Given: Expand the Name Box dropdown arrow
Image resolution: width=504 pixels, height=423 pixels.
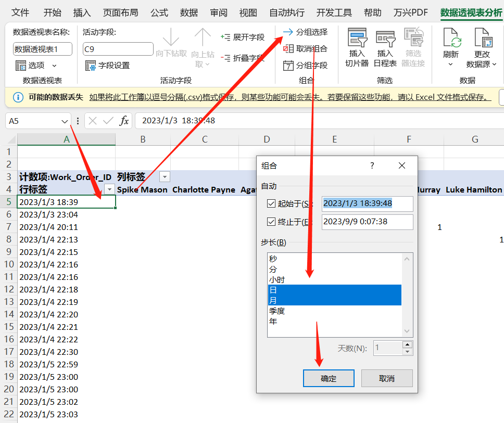Looking at the screenshot, I should (65, 121).
